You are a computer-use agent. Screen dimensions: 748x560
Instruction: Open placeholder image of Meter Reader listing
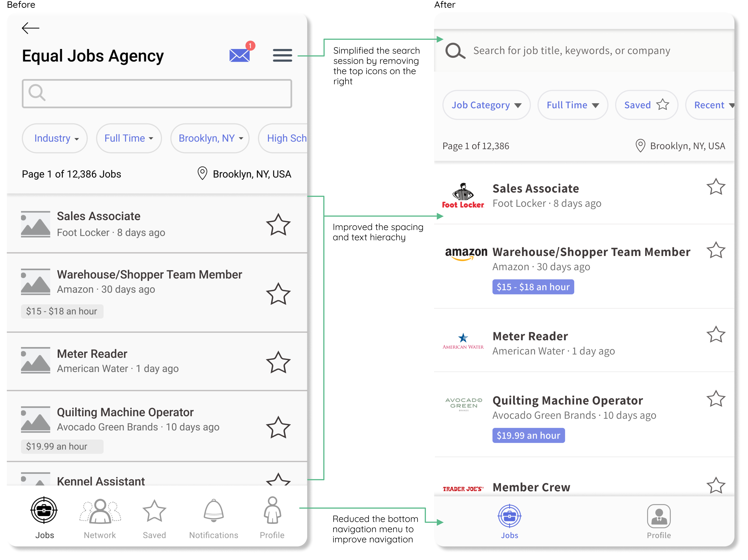35,360
